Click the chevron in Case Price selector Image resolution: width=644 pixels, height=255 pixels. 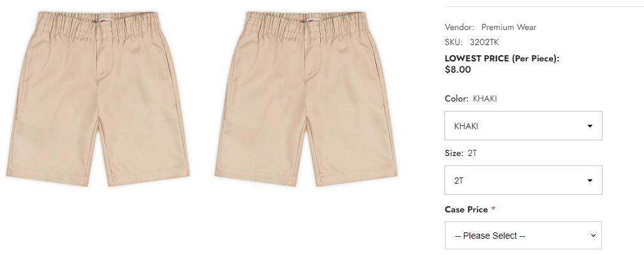tap(593, 236)
